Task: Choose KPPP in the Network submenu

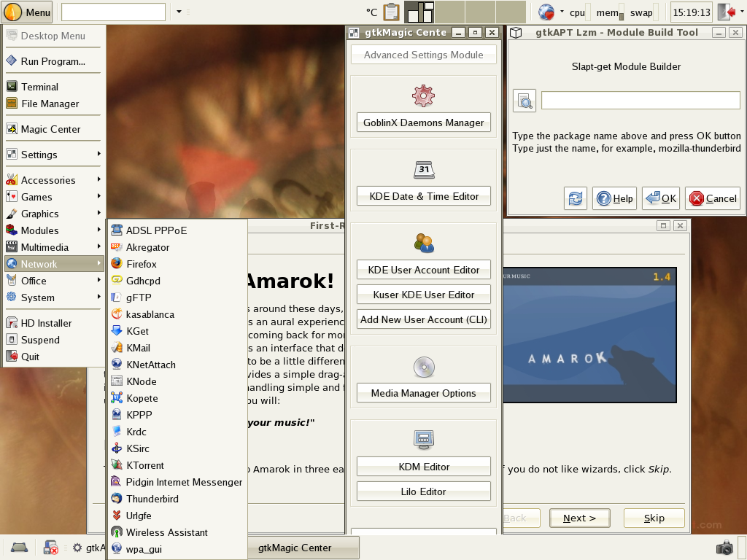Action: pos(177,415)
